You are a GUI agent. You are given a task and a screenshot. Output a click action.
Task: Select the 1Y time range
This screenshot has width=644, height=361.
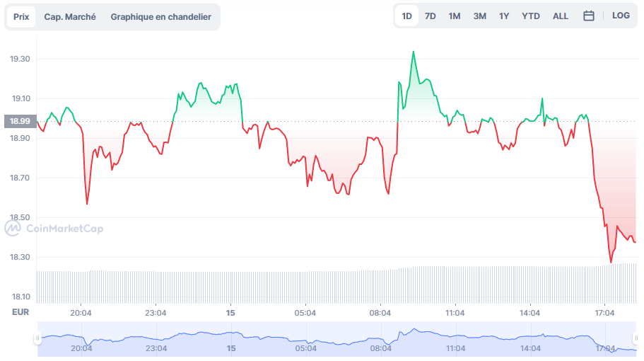[504, 16]
